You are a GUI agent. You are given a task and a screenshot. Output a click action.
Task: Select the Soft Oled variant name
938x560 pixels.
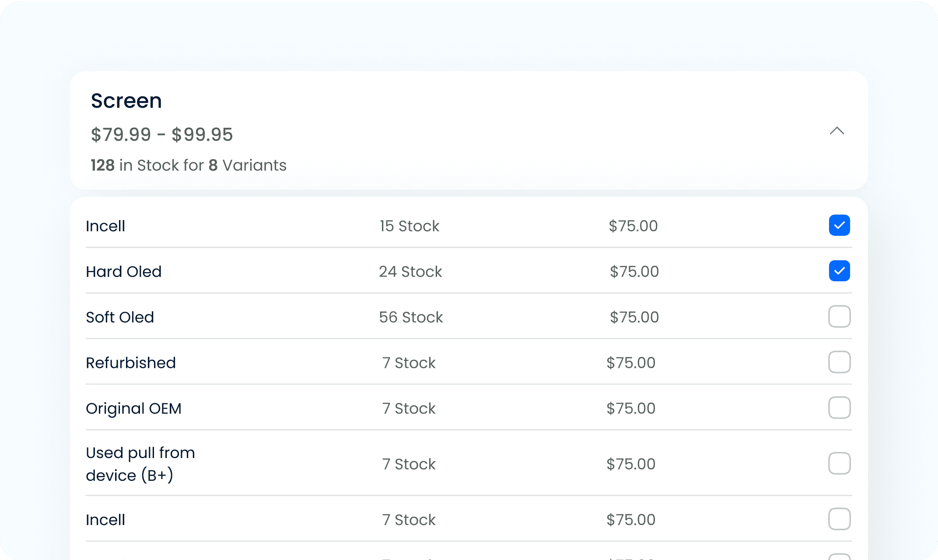click(x=120, y=317)
